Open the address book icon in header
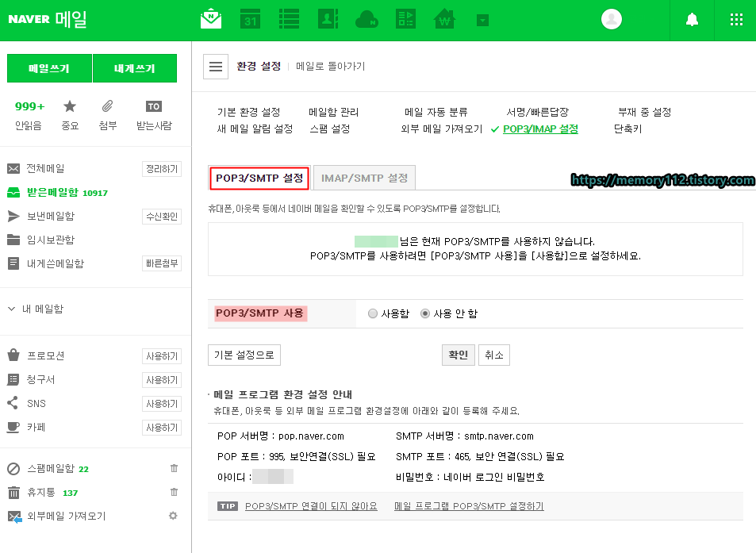This screenshot has width=756, height=553. click(x=328, y=19)
